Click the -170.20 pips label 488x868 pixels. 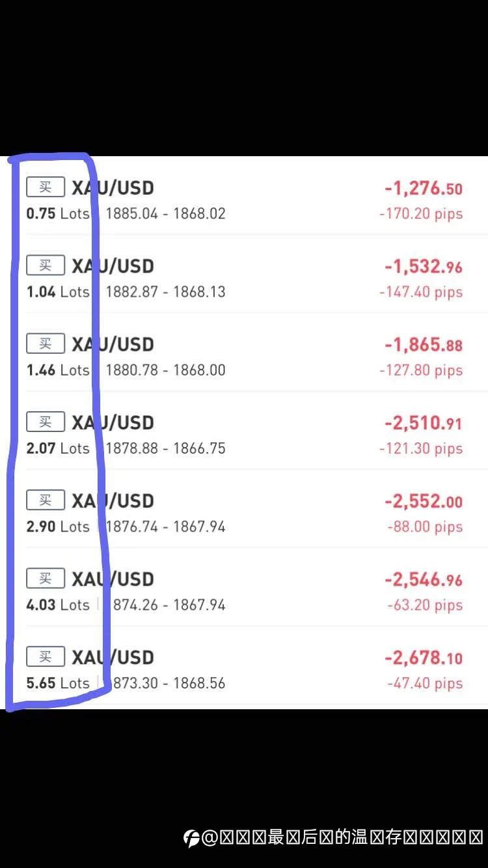pos(421,214)
